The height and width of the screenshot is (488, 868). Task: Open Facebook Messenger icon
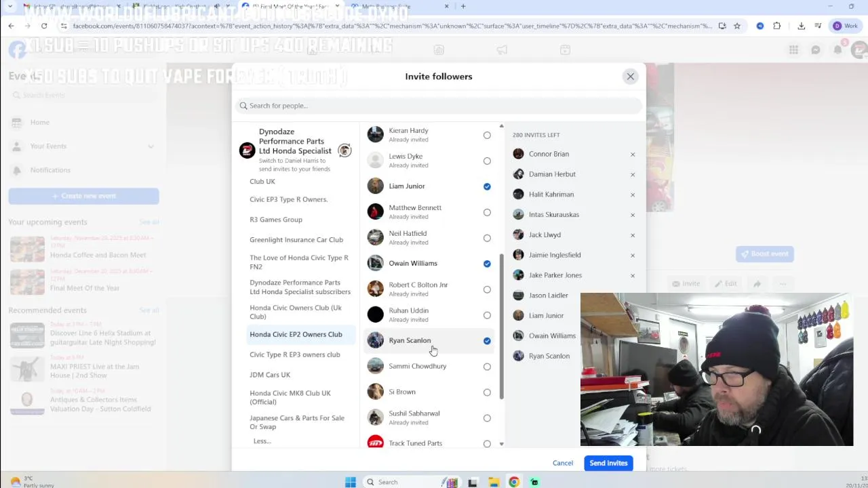(816, 49)
